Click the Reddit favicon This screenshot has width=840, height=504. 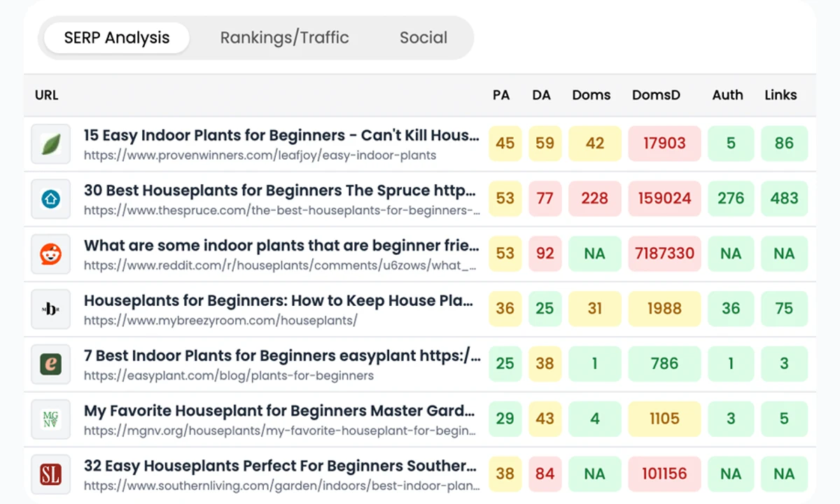[51, 253]
